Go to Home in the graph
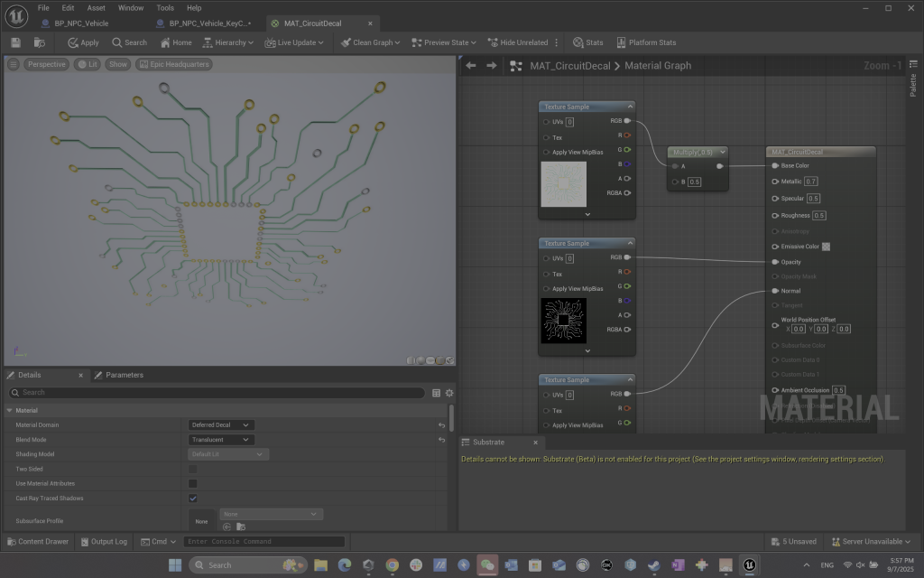This screenshot has height=578, width=924. click(176, 42)
